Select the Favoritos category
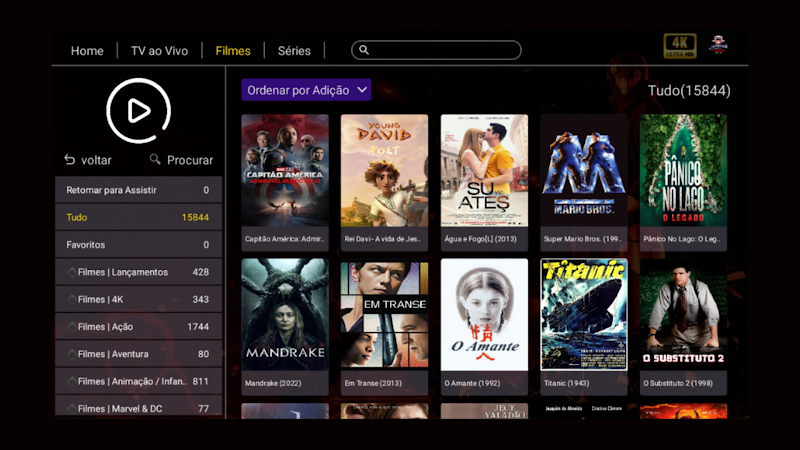This screenshot has width=800, height=450. (x=138, y=245)
